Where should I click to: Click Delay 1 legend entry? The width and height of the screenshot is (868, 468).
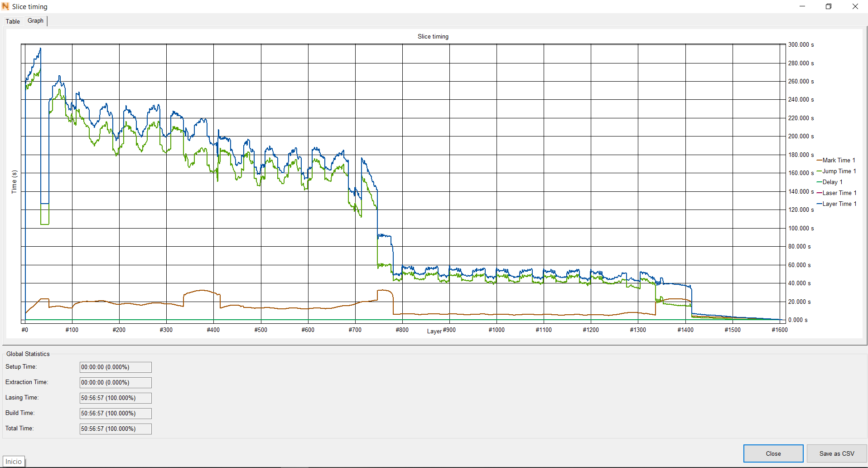[x=829, y=182]
